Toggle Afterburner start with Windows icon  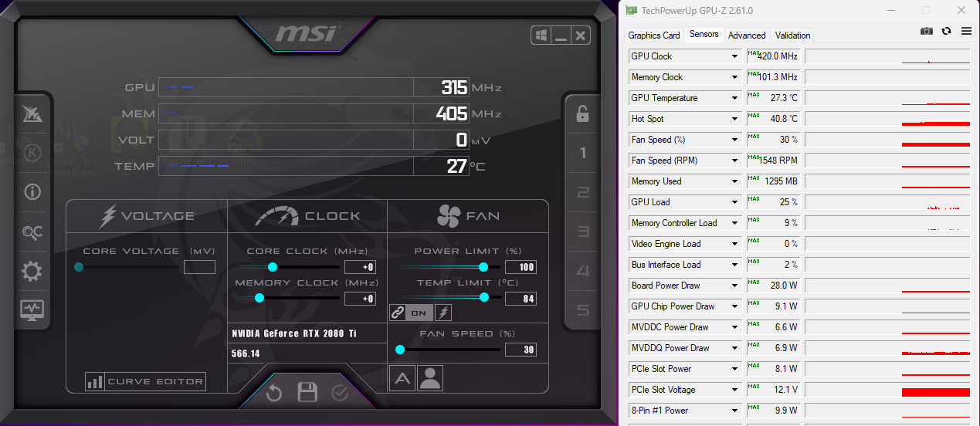click(541, 35)
